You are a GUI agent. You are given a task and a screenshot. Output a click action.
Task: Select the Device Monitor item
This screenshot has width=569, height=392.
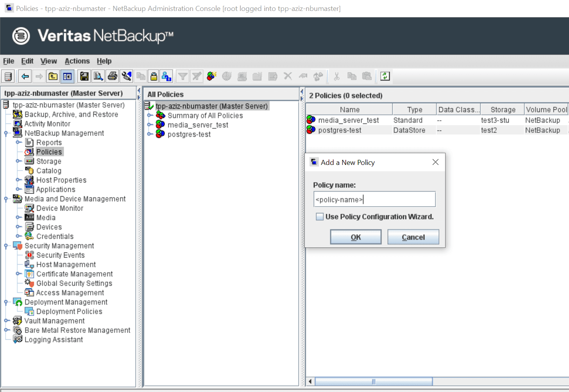(59, 208)
